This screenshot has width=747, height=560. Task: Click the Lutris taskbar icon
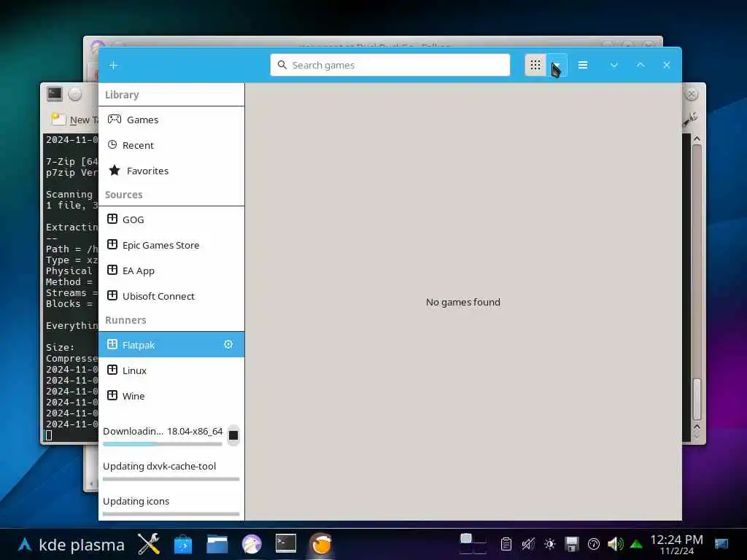point(321,544)
